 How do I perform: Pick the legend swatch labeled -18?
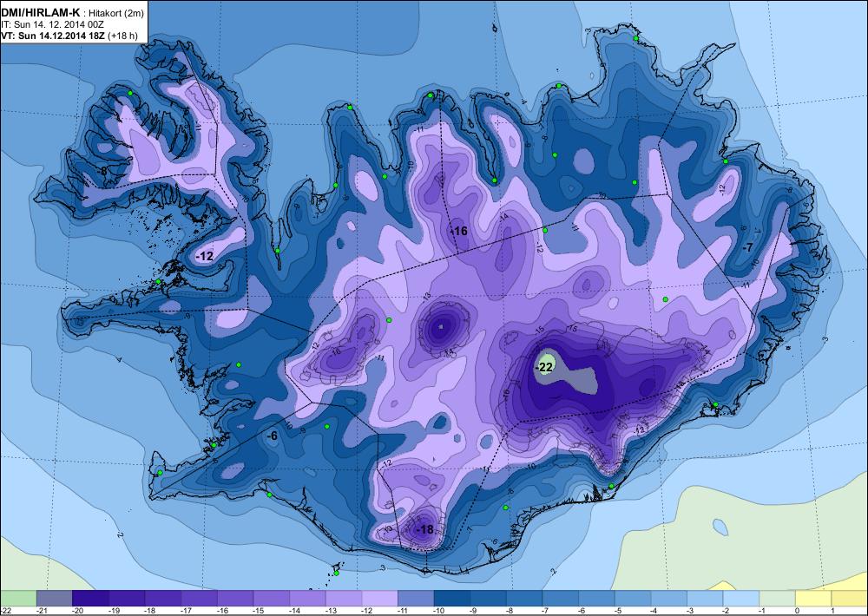163,599
